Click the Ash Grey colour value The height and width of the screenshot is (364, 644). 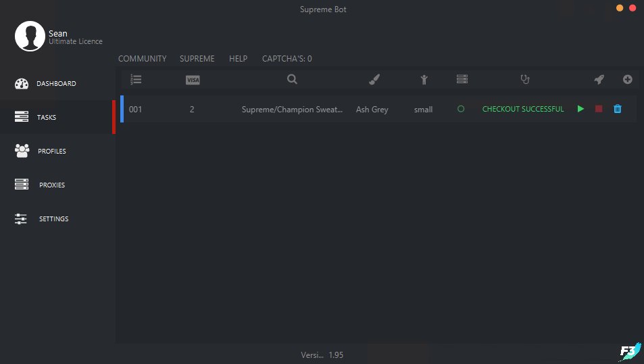pos(372,110)
